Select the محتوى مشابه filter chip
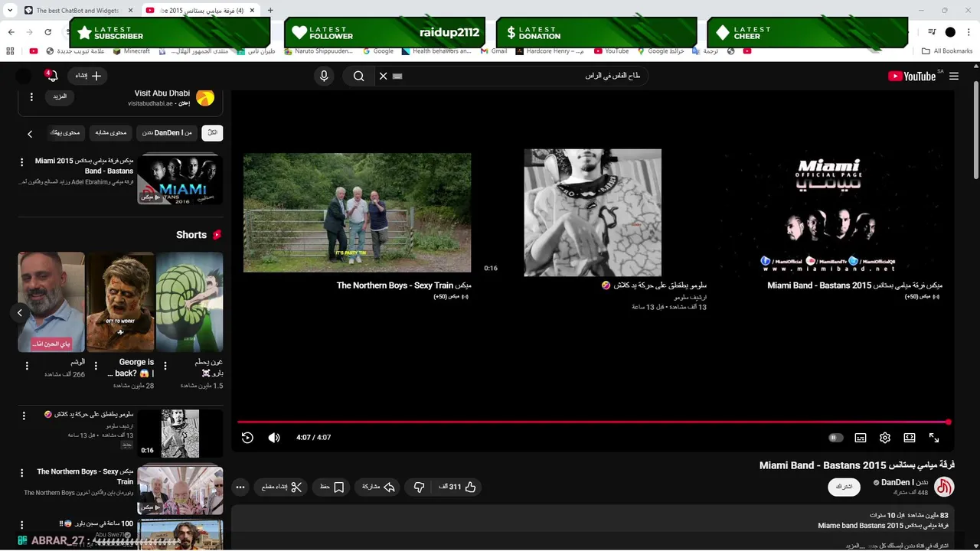The width and height of the screenshot is (980, 551). click(x=112, y=133)
